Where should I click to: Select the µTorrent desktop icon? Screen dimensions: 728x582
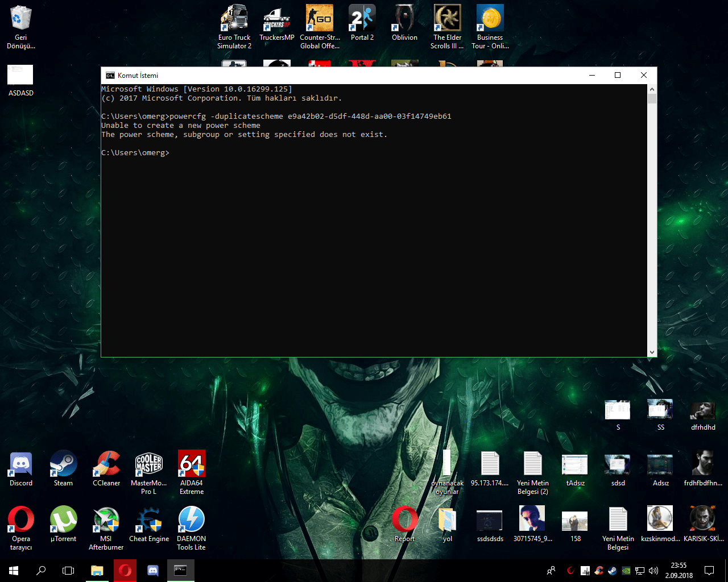coord(63,520)
